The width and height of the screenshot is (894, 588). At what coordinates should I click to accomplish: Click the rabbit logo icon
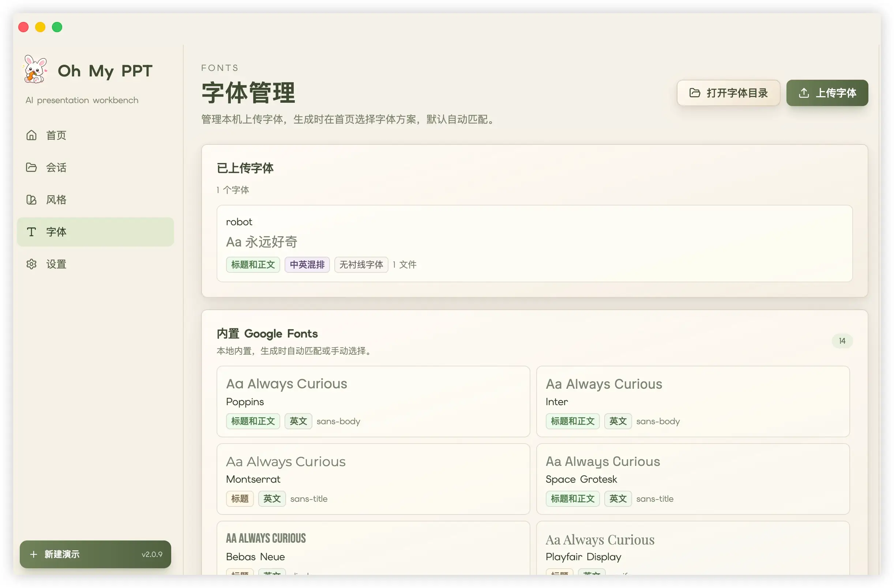click(35, 69)
